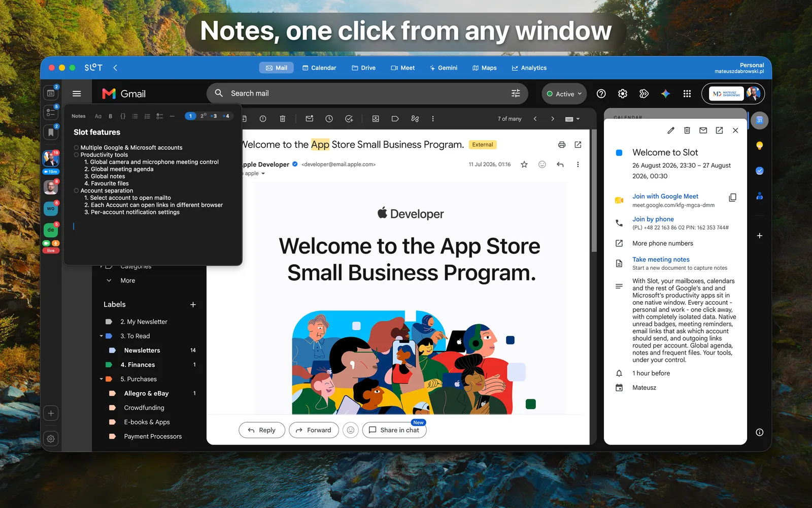This screenshot has height=508, width=812.
Task: Toggle checklist formatting in Notes toolbar
Action: coord(160,116)
